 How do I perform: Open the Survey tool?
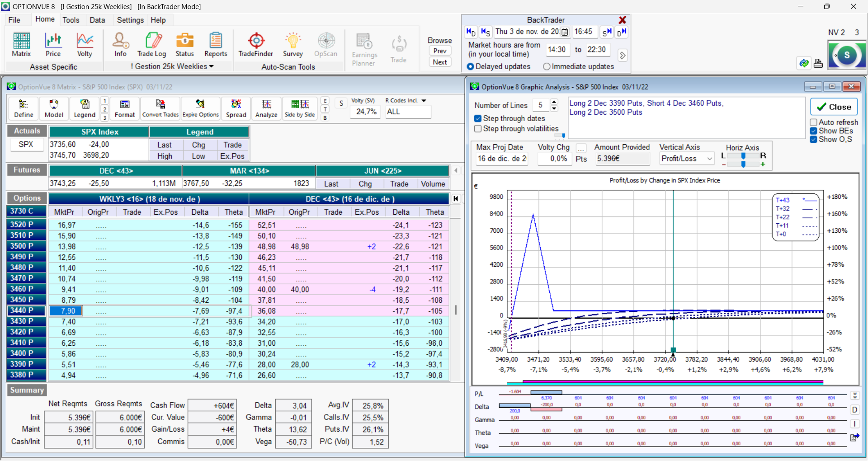coord(293,45)
